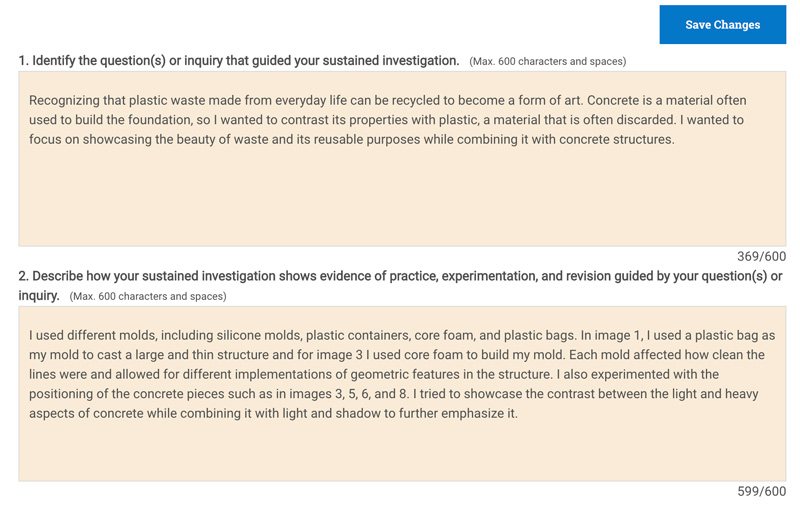The image size is (800, 513).
Task: Select the 369/600 character counter
Action: pos(761,256)
